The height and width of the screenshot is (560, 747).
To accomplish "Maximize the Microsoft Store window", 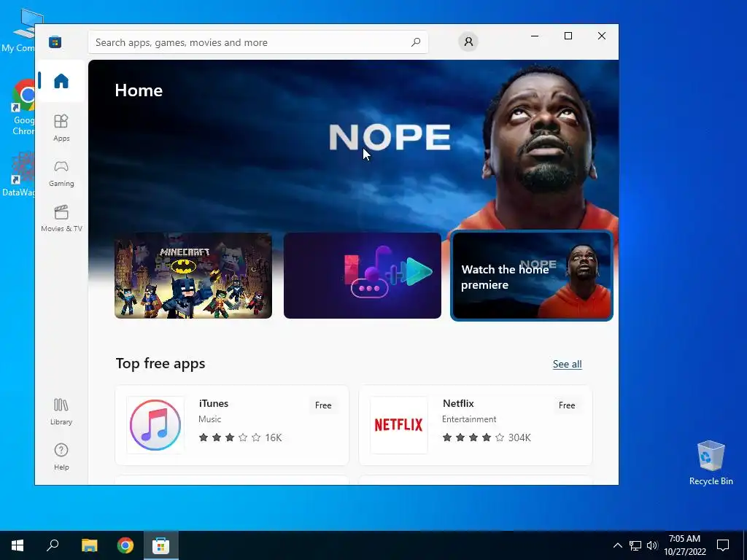I will point(568,36).
